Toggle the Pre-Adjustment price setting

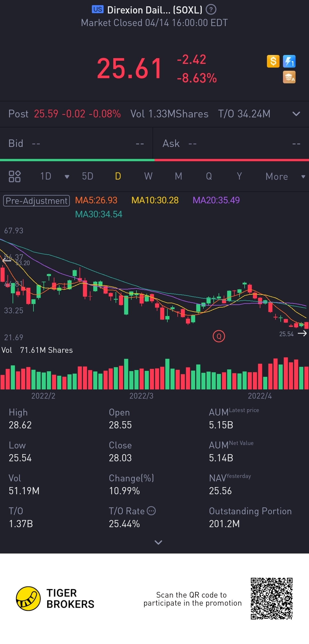[36, 201]
